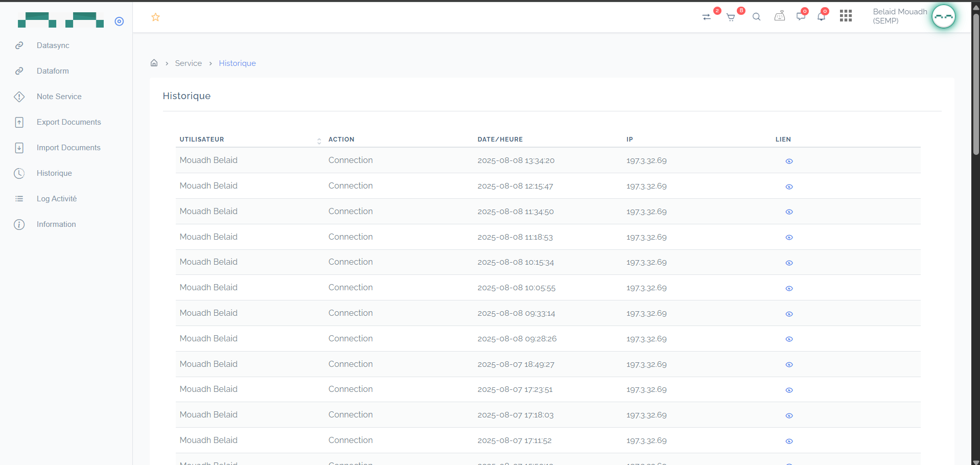Screen dimensions: 980x465
Task: Open the apps grid launcher
Action: [846, 16]
